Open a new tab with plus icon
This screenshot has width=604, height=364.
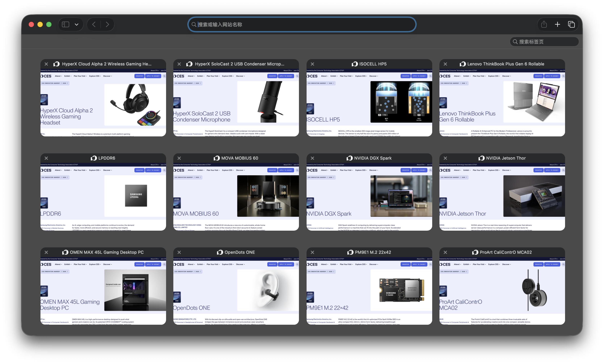[x=557, y=24]
